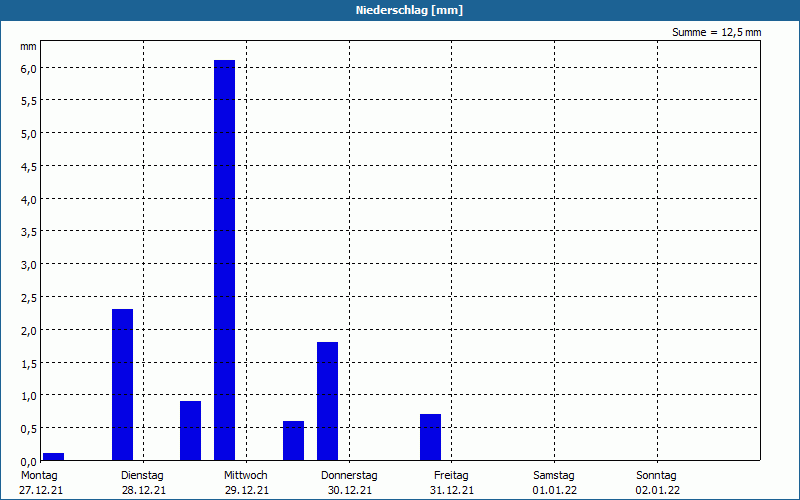Click the Sonntag axis label

tap(656, 476)
